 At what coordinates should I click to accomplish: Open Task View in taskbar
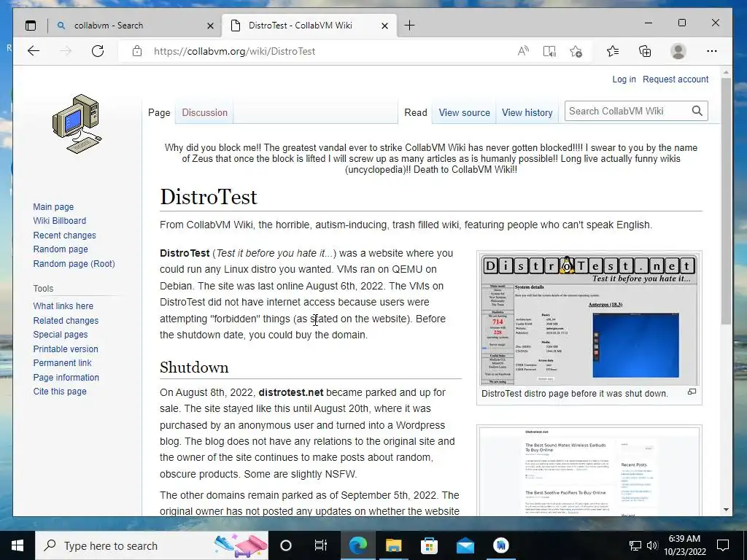click(x=321, y=545)
